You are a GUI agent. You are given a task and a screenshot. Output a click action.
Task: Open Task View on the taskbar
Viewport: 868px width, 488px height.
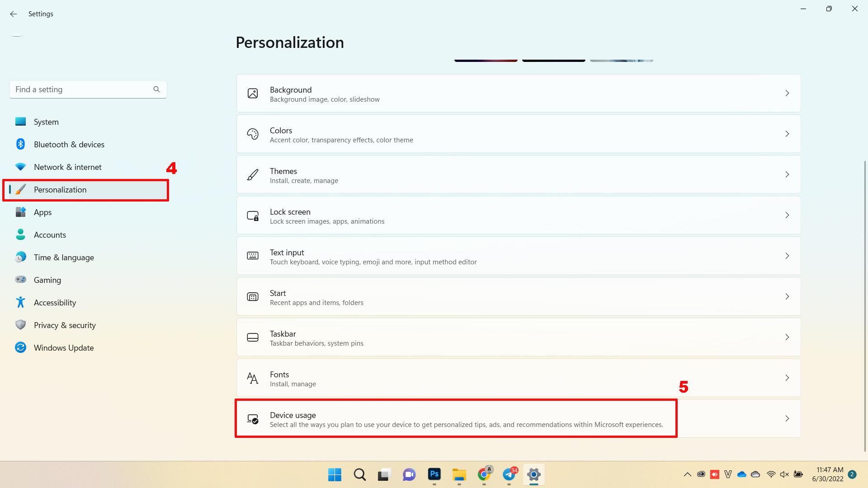[384, 474]
